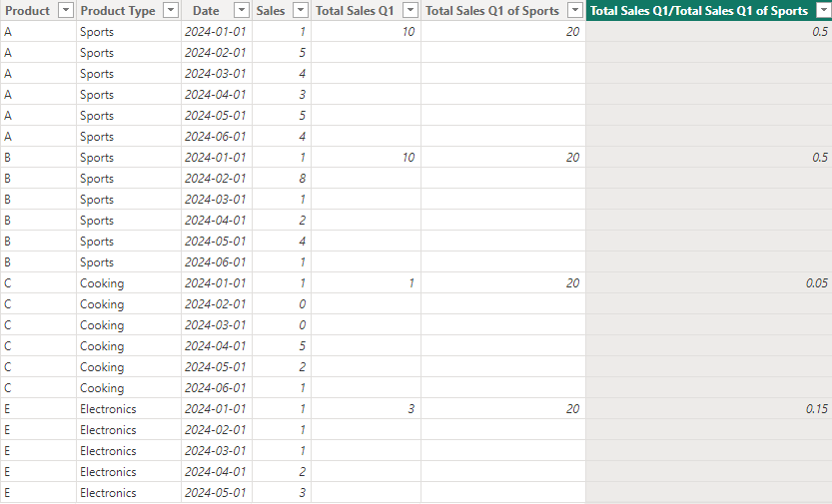Open the Total Sales Q1 of Sports dropdown
The image size is (832, 504).
(x=575, y=10)
